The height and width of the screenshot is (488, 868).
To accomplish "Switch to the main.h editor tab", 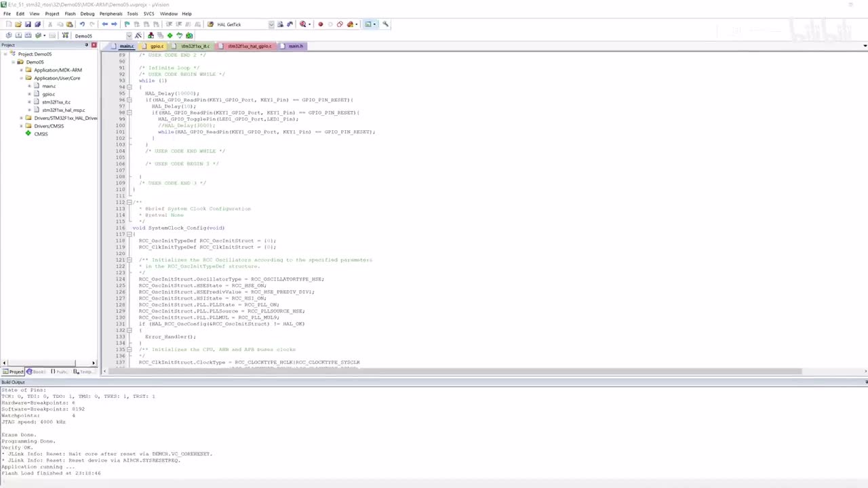I will (x=294, y=46).
